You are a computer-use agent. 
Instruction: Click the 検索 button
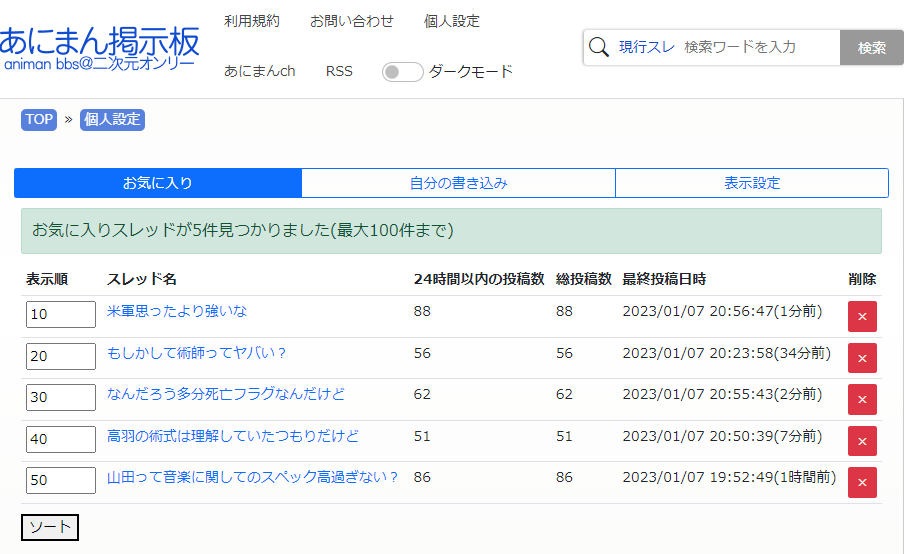click(872, 47)
